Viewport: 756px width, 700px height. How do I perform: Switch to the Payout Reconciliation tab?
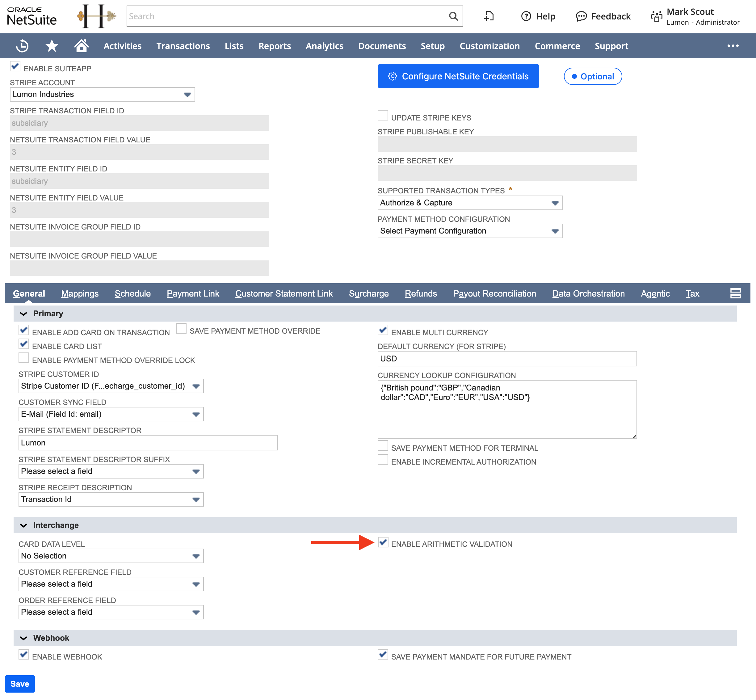pos(494,293)
